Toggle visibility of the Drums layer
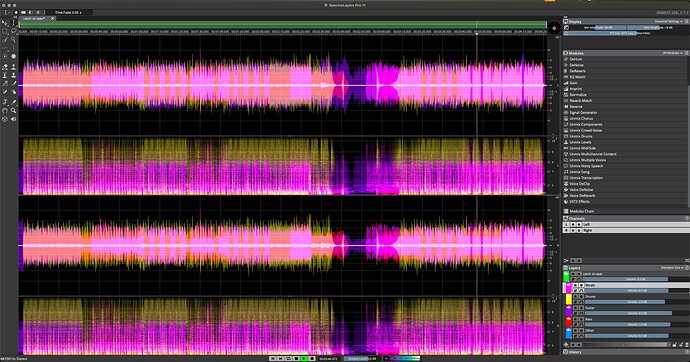Screen dimensions: 690x362 576,296
